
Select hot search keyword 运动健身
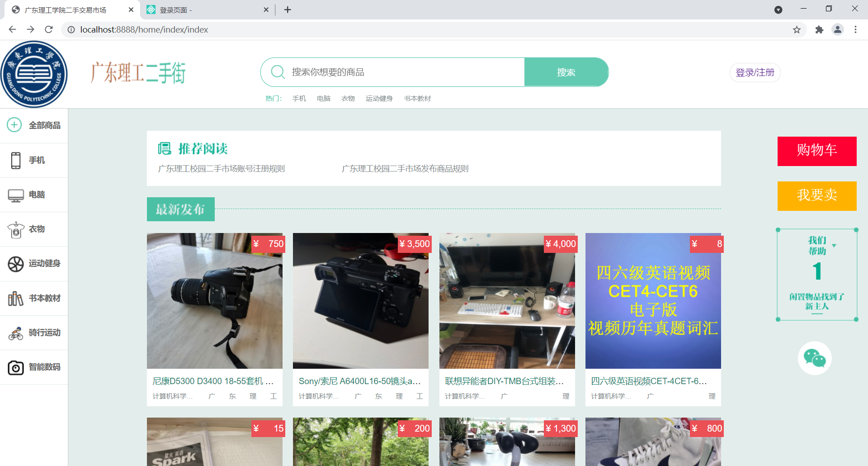click(379, 99)
